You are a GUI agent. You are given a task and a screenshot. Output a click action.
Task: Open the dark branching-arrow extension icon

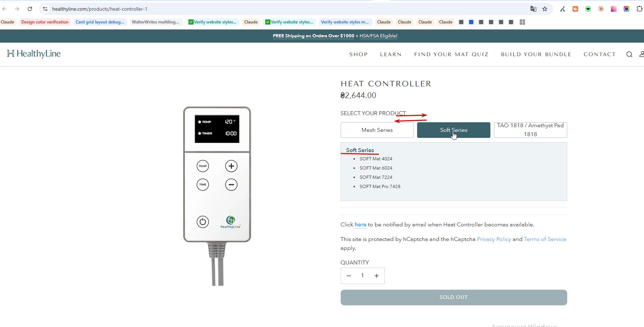tap(563, 9)
